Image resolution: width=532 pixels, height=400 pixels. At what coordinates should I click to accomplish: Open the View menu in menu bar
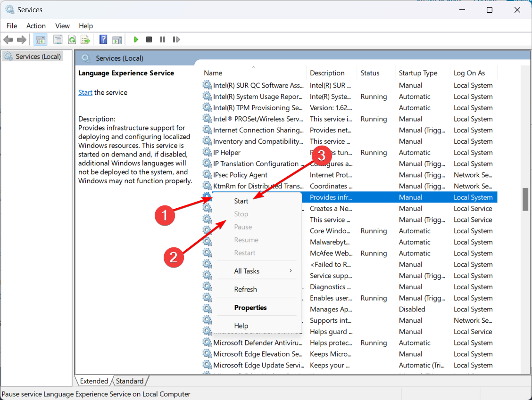62,26
